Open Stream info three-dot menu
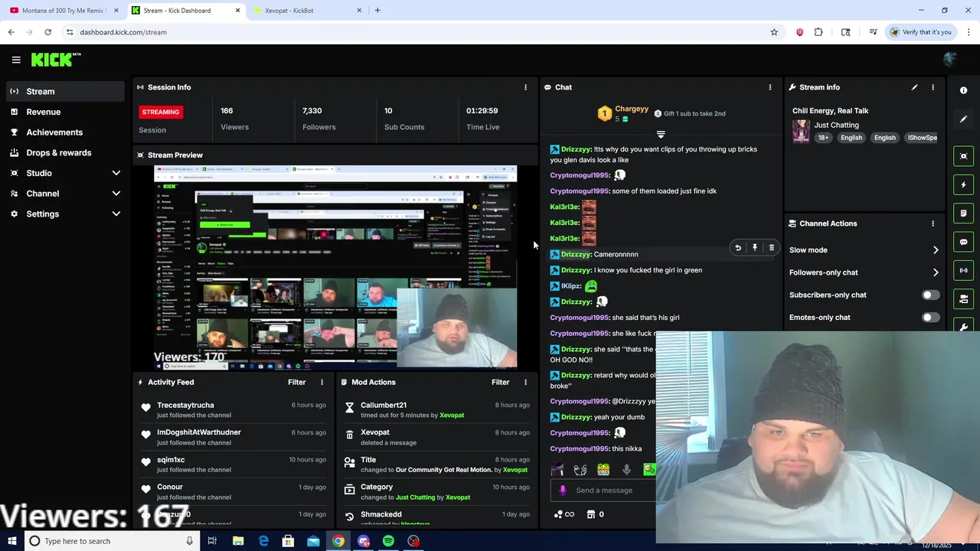The height and width of the screenshot is (551, 980). tap(933, 87)
